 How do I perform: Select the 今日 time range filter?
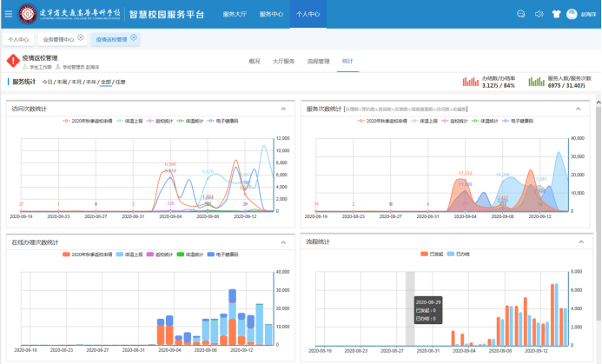click(47, 83)
